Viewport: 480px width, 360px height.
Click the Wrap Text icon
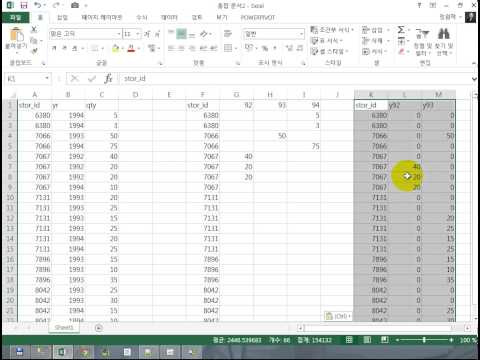click(x=228, y=34)
